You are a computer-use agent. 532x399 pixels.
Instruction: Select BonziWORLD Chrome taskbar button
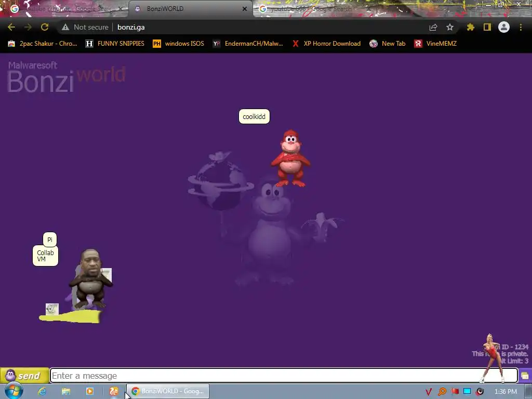pos(168,391)
